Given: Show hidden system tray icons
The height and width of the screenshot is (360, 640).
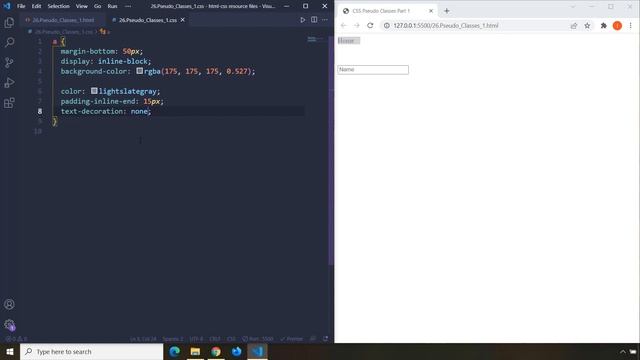Looking at the screenshot, I should coord(623,351).
